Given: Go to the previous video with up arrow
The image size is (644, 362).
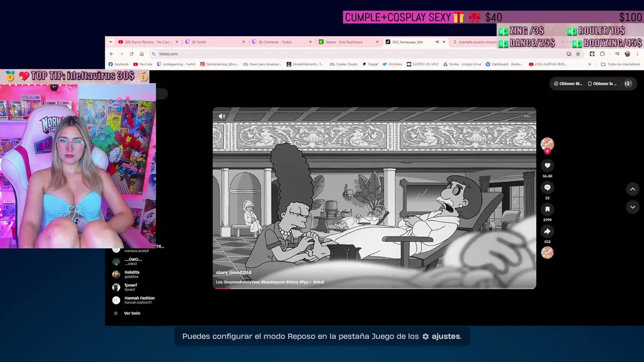Looking at the screenshot, I should coord(632,189).
